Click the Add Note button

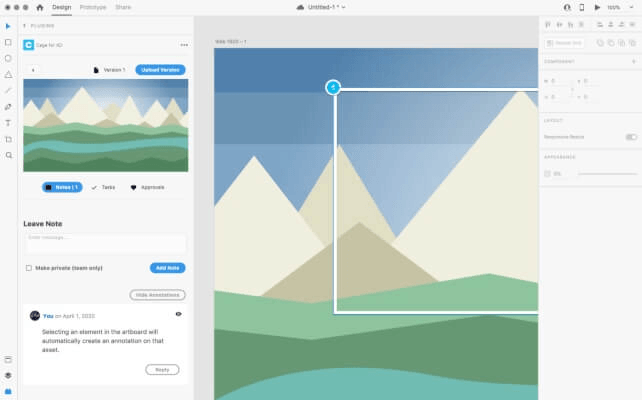tap(167, 268)
